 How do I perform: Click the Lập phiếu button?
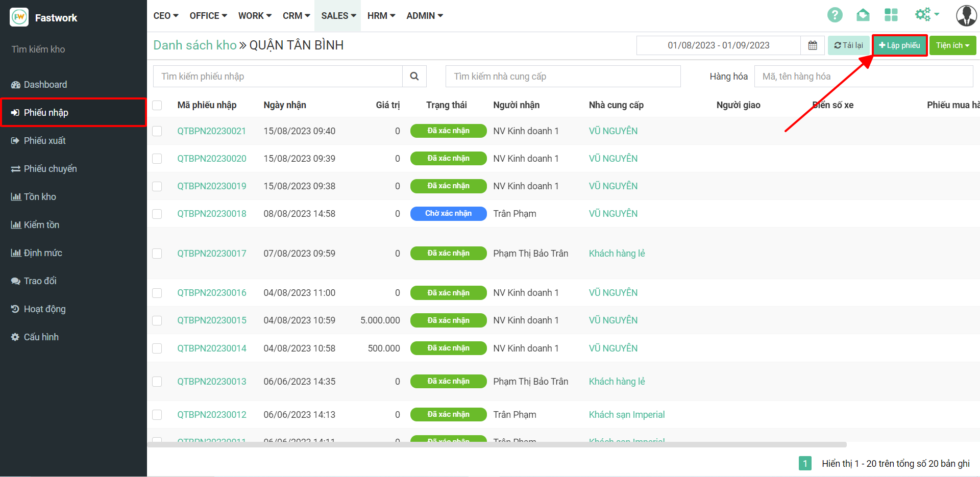pyautogui.click(x=899, y=45)
